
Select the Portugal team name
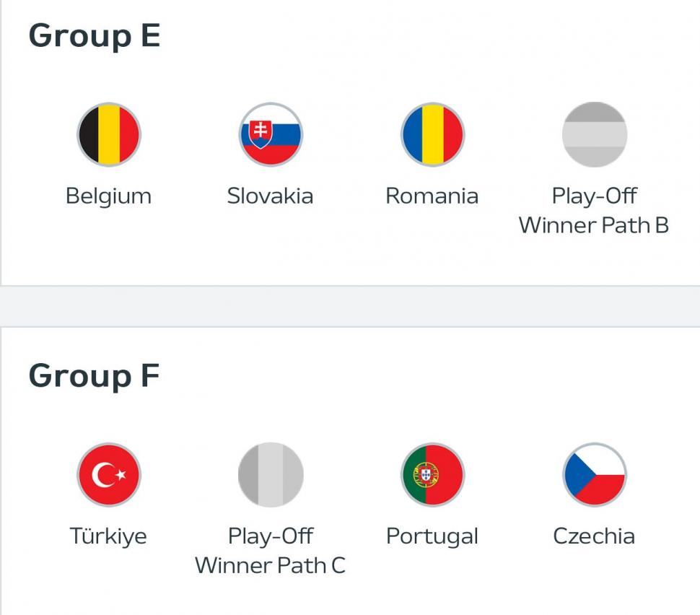[x=433, y=536]
